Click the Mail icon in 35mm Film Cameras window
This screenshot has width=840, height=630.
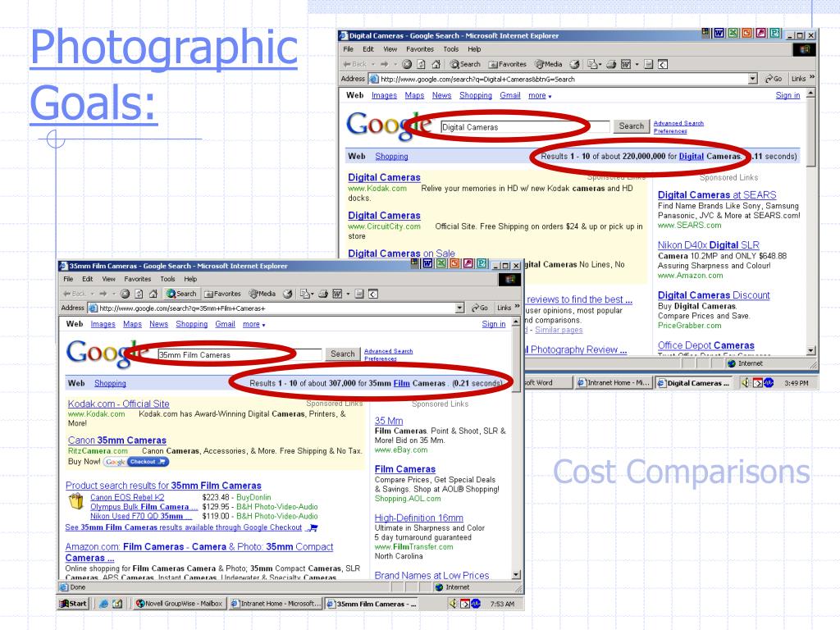[x=305, y=294]
